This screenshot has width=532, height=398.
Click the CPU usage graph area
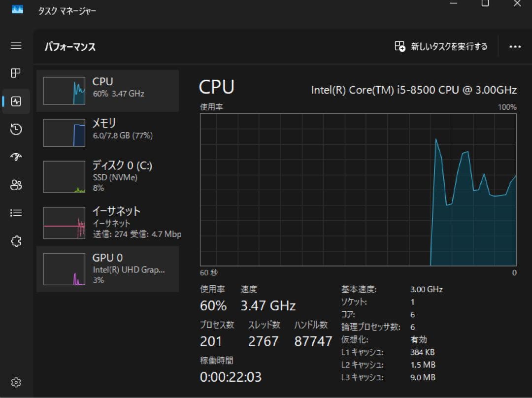click(x=358, y=190)
